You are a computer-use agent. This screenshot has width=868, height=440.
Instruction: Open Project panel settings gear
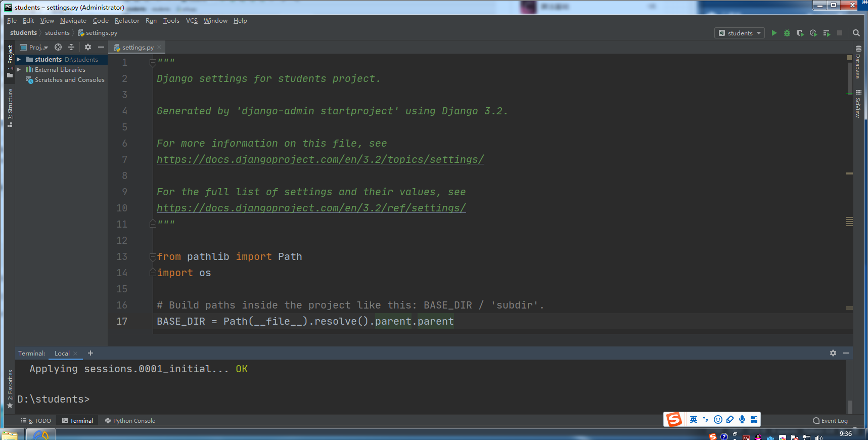[x=88, y=47]
